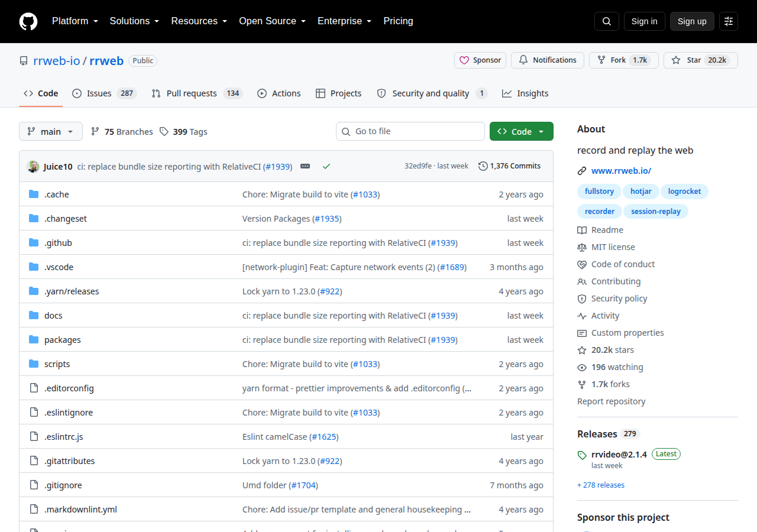
Task: Open the Enterprise dropdown
Action: [x=344, y=21]
